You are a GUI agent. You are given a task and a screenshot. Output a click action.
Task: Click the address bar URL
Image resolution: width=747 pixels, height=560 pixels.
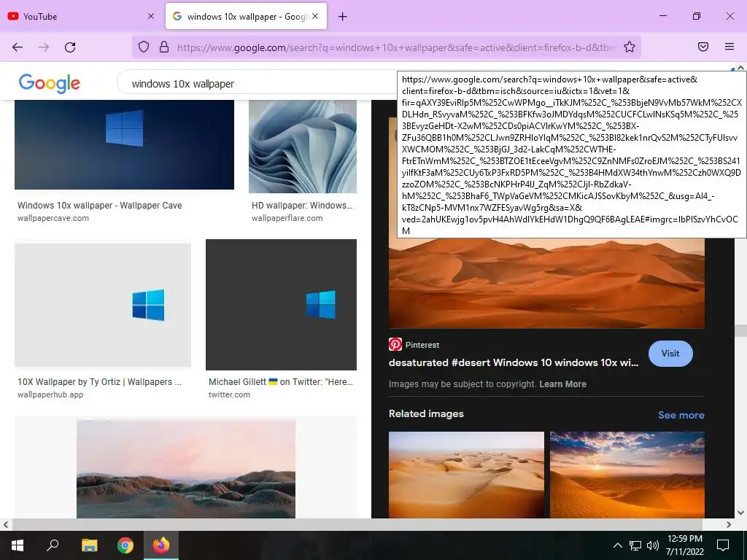tap(395, 47)
